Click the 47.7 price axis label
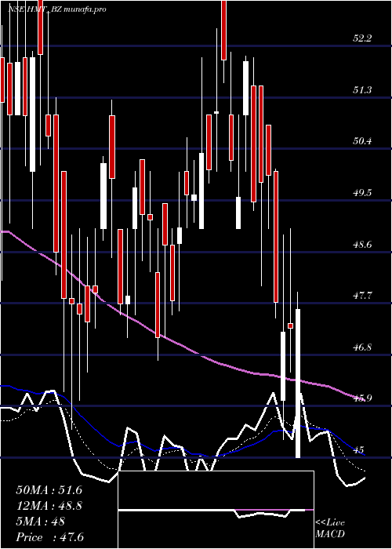The image size is (392, 549). pos(362,296)
